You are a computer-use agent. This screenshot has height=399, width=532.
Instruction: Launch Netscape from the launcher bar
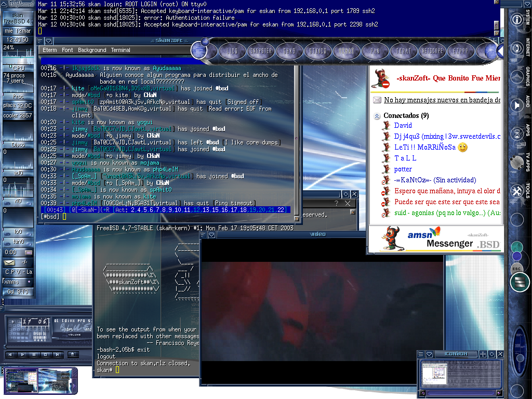click(432, 51)
